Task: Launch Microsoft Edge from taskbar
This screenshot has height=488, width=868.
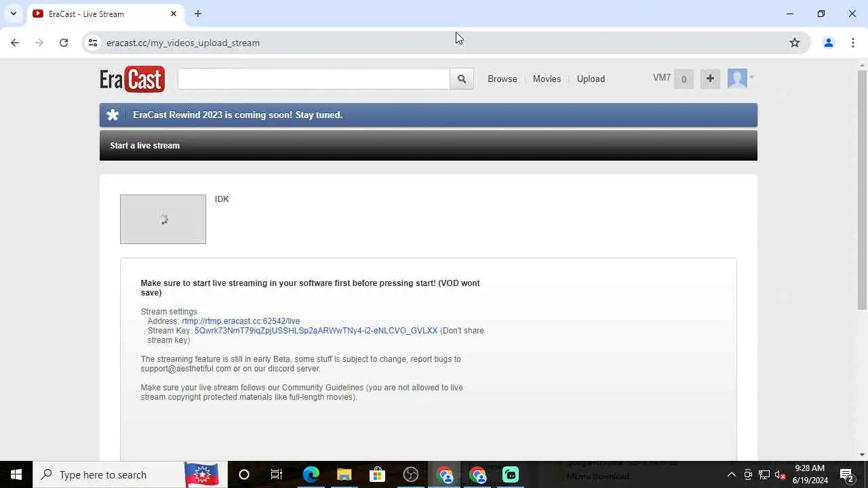Action: 311,474
